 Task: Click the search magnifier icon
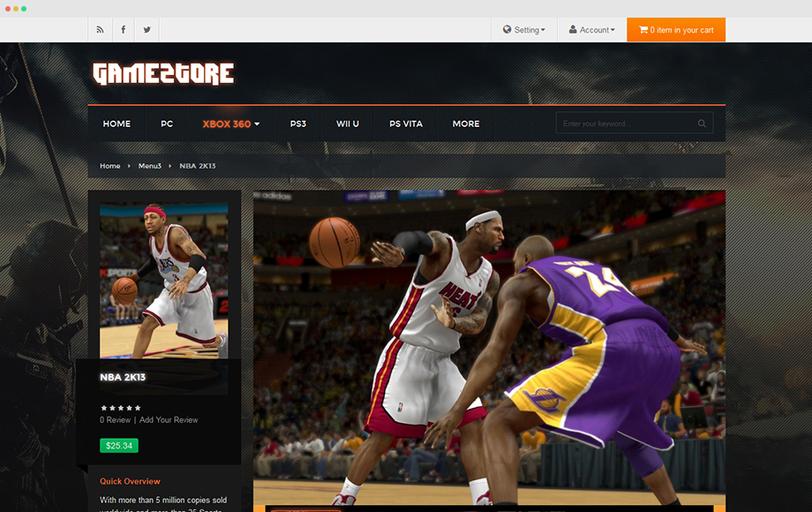click(x=702, y=124)
